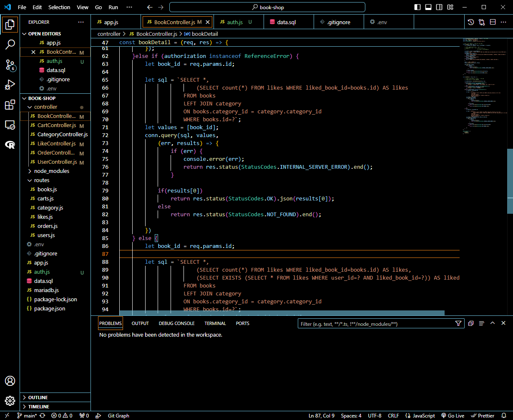The height and width of the screenshot is (420, 513).
Task: Toggle the primary side bar
Action: click(x=417, y=7)
